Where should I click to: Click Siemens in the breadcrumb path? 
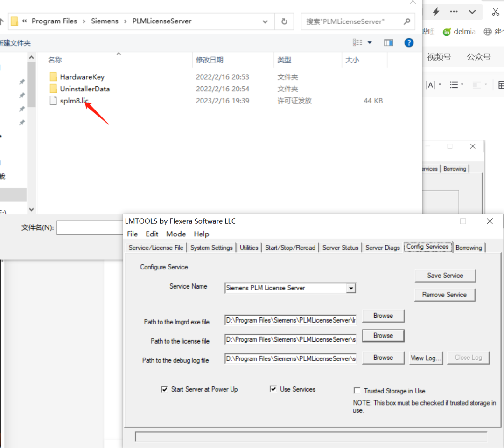(105, 21)
